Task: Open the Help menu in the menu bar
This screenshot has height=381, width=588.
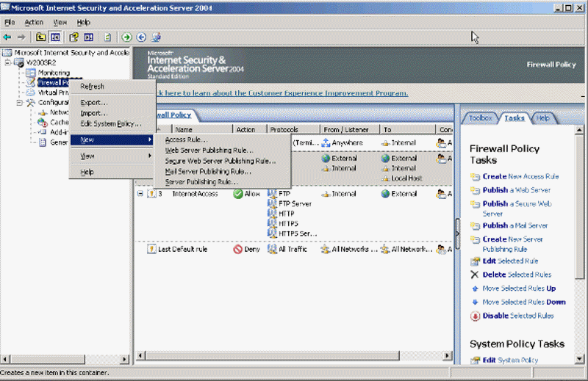Action: (x=83, y=23)
